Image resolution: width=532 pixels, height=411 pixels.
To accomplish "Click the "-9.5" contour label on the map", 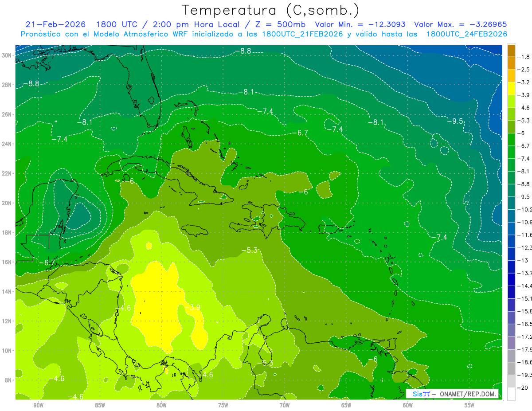I will point(454,121).
